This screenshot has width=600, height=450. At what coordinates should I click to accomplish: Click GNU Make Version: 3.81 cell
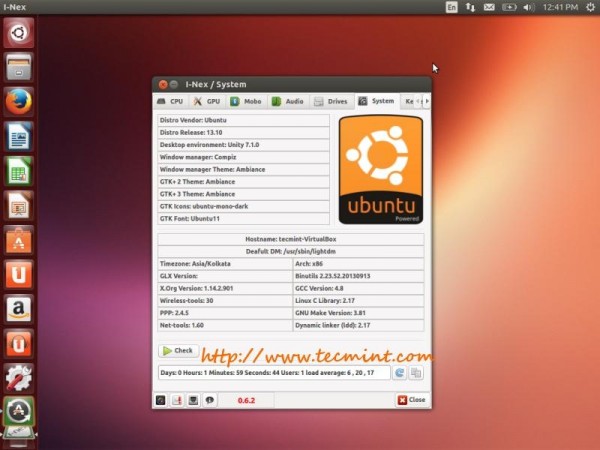(x=358, y=313)
